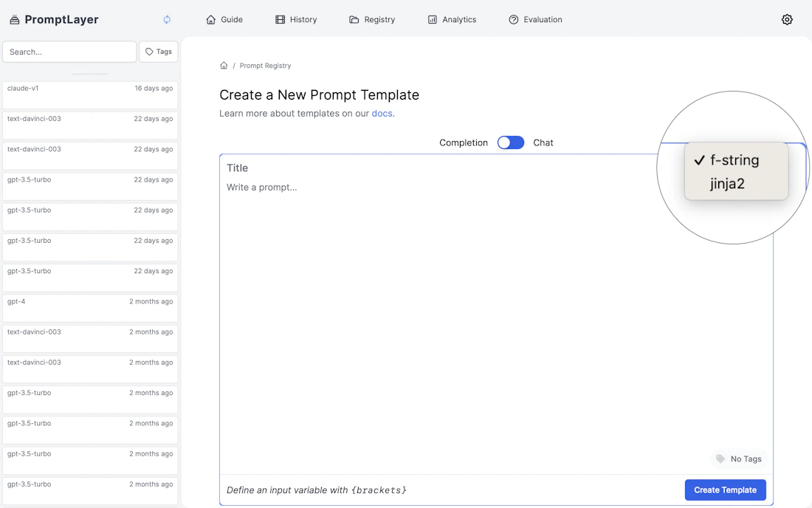Open the Registry folder icon
The width and height of the screenshot is (812, 508).
(354, 19)
